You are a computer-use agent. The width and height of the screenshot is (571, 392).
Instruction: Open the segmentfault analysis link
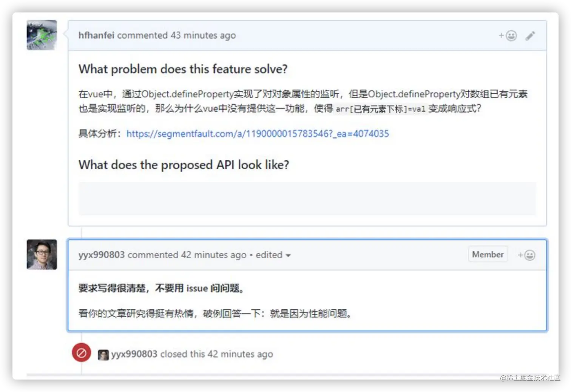[x=258, y=133]
